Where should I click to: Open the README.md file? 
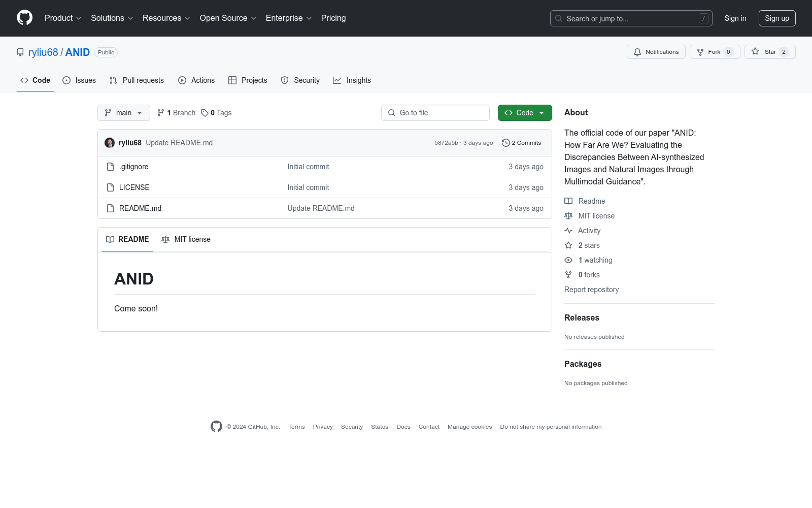[141, 208]
